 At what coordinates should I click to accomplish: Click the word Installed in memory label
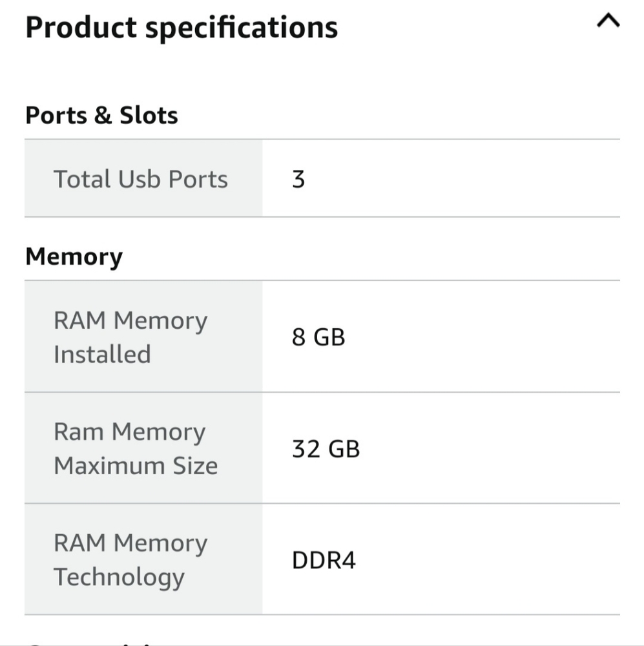tap(102, 354)
